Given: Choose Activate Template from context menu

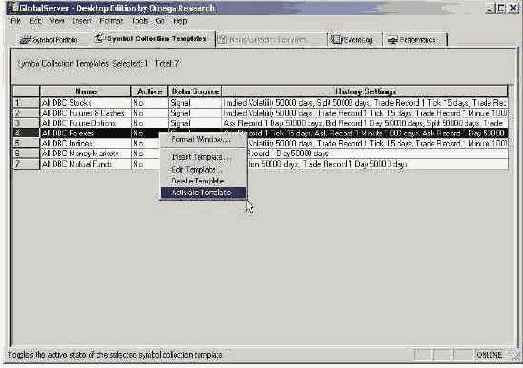Looking at the screenshot, I should (203, 193).
